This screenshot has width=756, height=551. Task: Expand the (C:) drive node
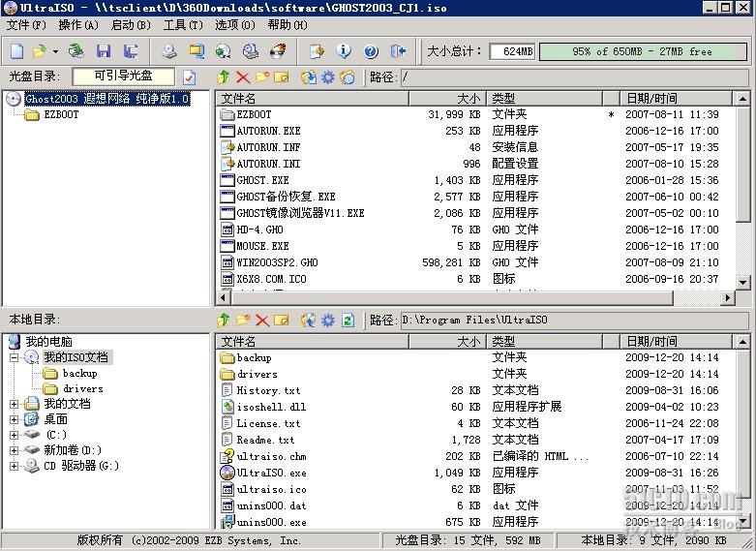pos(14,435)
